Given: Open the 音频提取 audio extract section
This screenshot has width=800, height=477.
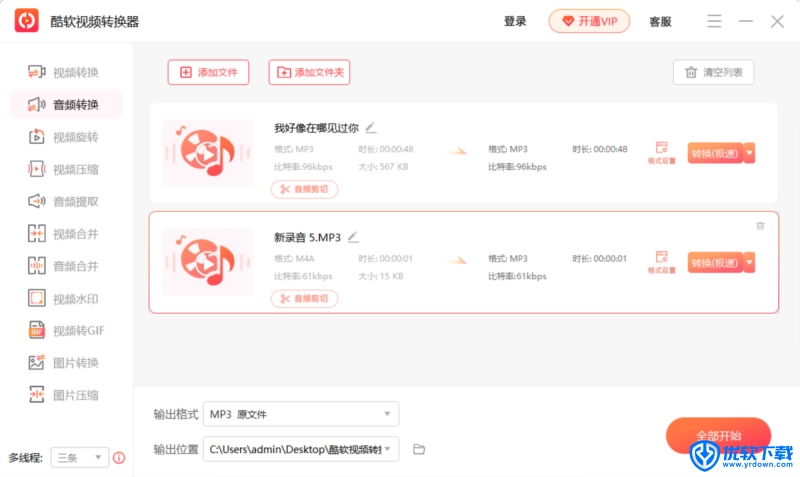Looking at the screenshot, I should click(64, 202).
